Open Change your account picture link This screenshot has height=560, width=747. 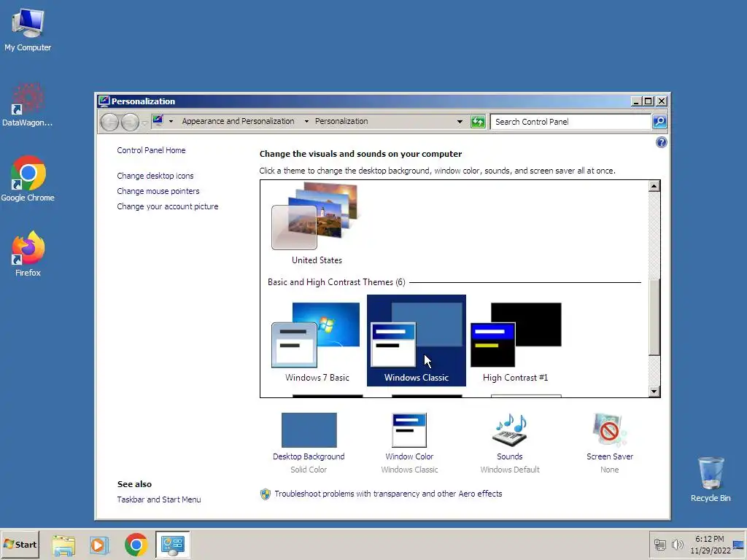(x=168, y=206)
